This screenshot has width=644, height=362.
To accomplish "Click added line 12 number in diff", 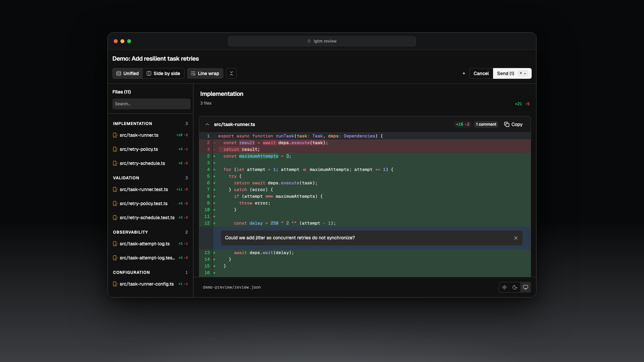I will 207,223.
